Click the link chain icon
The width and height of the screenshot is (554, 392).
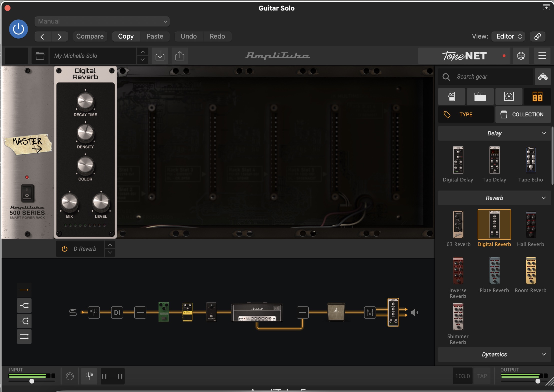pyautogui.click(x=538, y=37)
